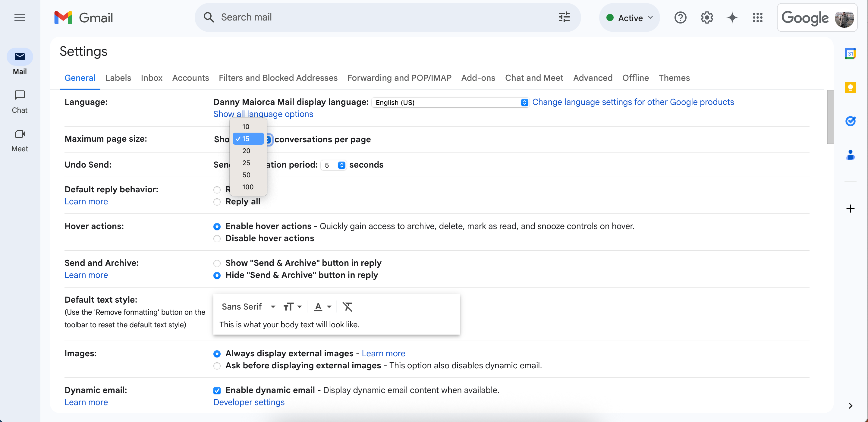Open the Themes settings tab
The height and width of the screenshot is (422, 868).
(674, 78)
